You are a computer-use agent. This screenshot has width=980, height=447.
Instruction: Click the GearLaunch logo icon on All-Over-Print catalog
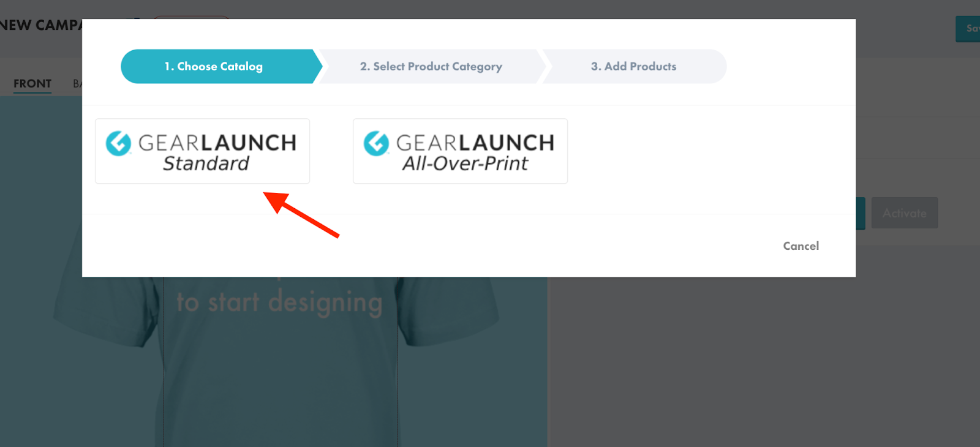coord(376,144)
